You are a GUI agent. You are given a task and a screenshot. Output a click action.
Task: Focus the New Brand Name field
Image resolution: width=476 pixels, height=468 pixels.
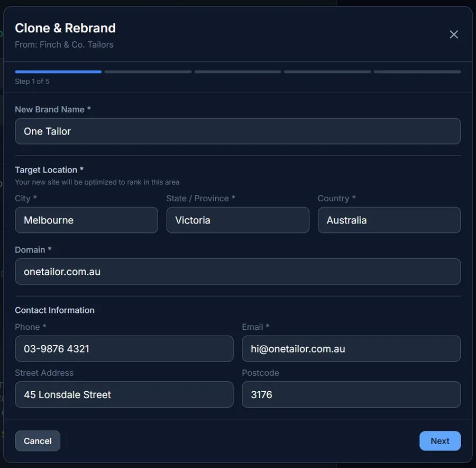point(237,131)
